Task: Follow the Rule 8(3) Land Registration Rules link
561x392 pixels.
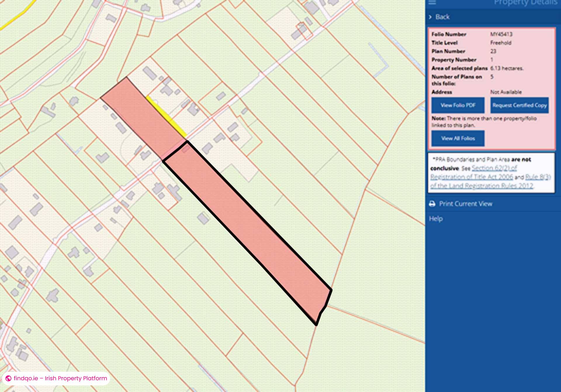Action: [x=490, y=181]
